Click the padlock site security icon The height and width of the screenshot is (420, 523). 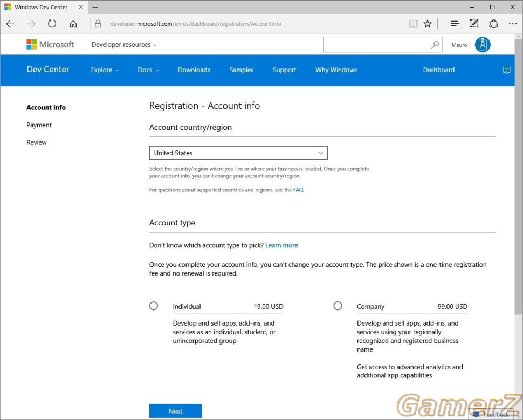98,24
